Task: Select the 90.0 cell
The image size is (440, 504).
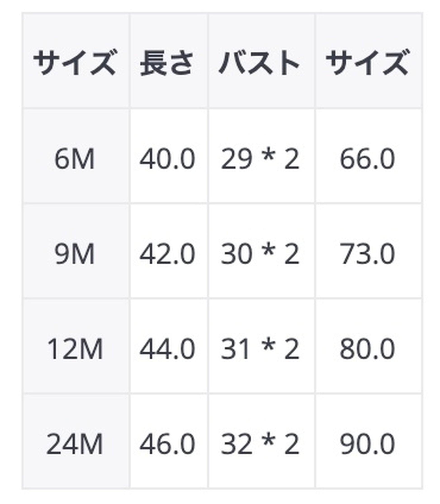Action: 368,445
